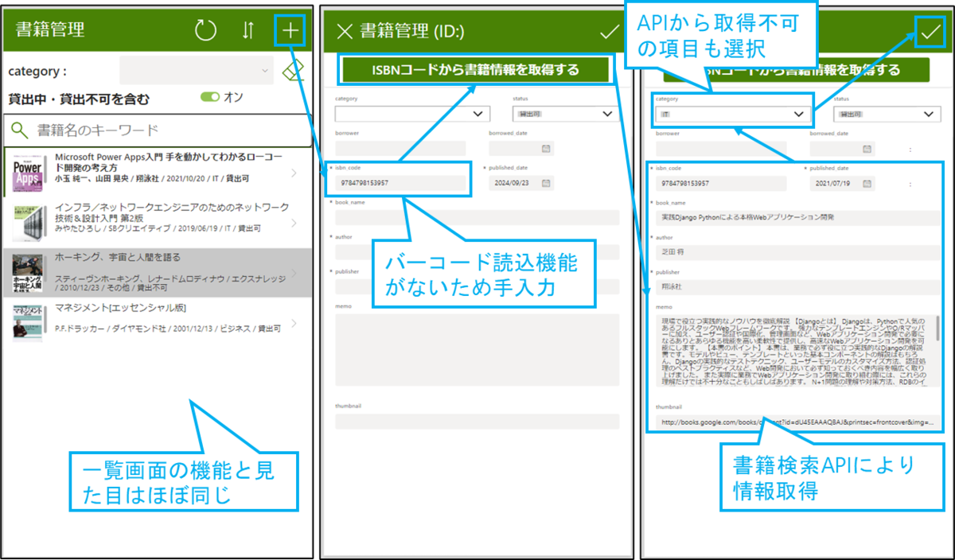The height and width of the screenshot is (560, 955).
Task: Open borrowed_date calendar icon in the blank form
Action: point(546,149)
